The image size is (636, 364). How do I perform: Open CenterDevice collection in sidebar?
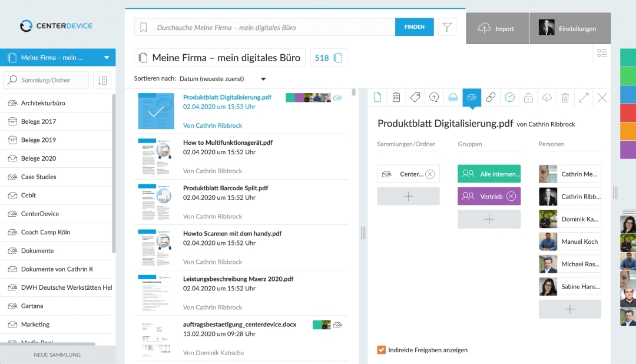(x=56, y=213)
